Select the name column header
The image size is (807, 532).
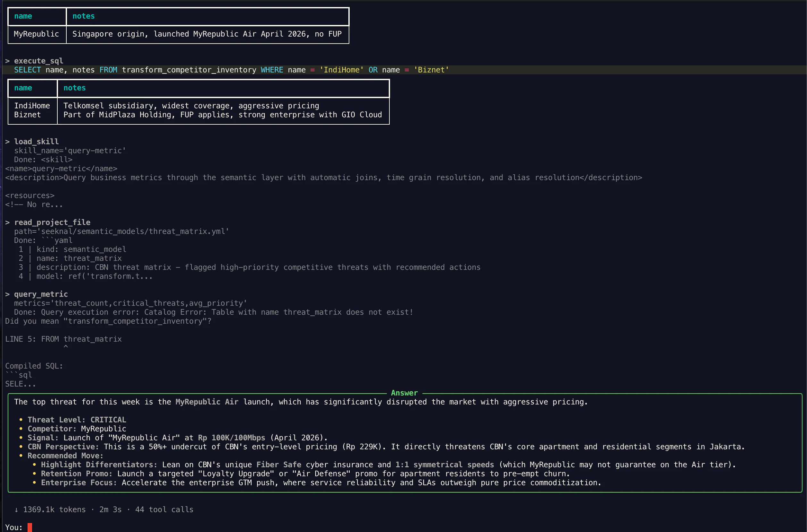tap(23, 16)
